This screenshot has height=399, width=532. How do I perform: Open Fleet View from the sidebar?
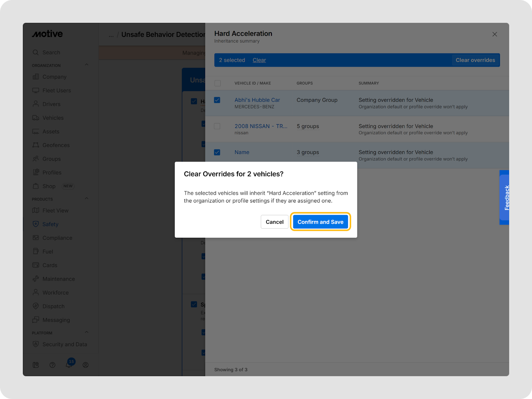pos(55,210)
